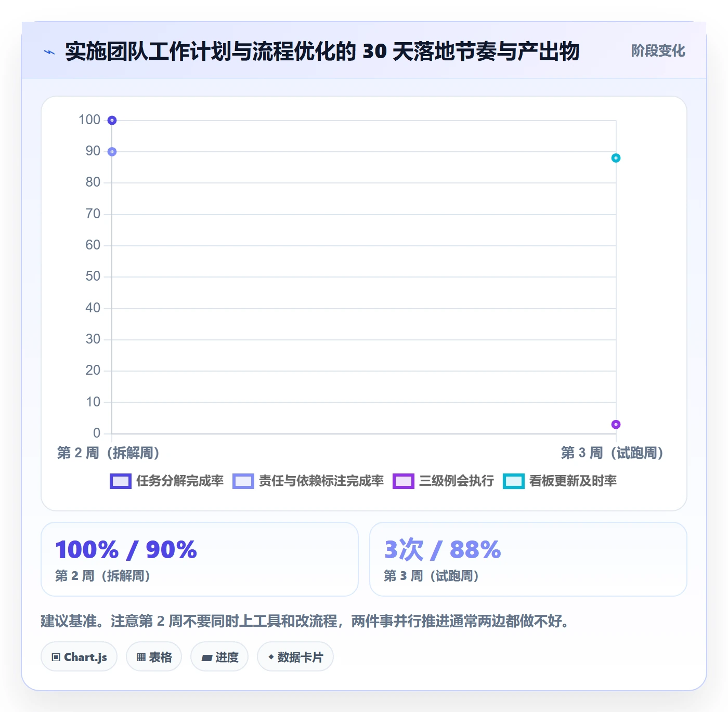Toggle the 任务分解完成率 legend swatch

click(x=121, y=481)
